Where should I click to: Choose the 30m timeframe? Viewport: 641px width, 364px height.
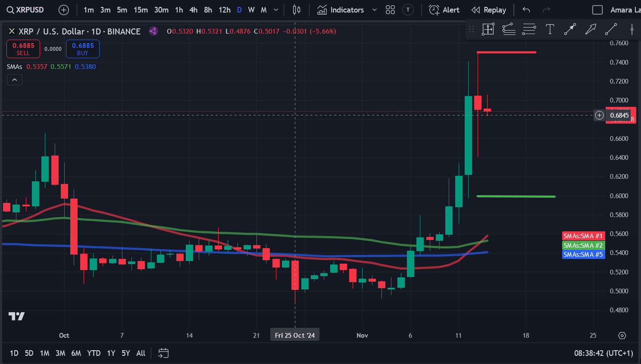161,9
